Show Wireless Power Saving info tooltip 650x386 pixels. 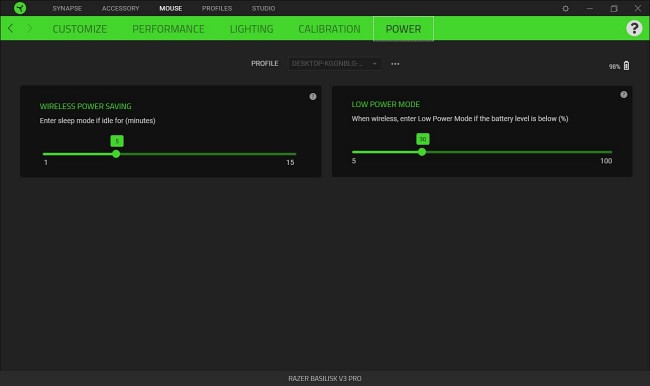point(313,97)
